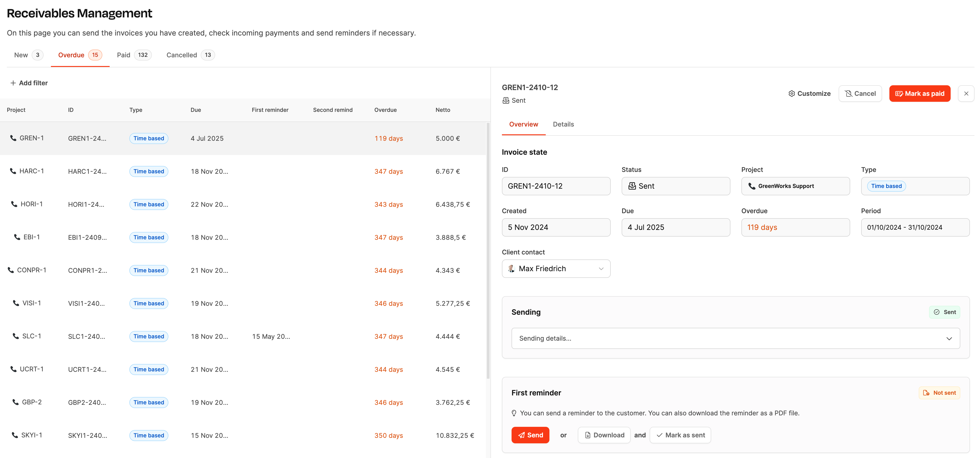980x458 pixels.
Task: Click Mark as sent button
Action: (680, 435)
